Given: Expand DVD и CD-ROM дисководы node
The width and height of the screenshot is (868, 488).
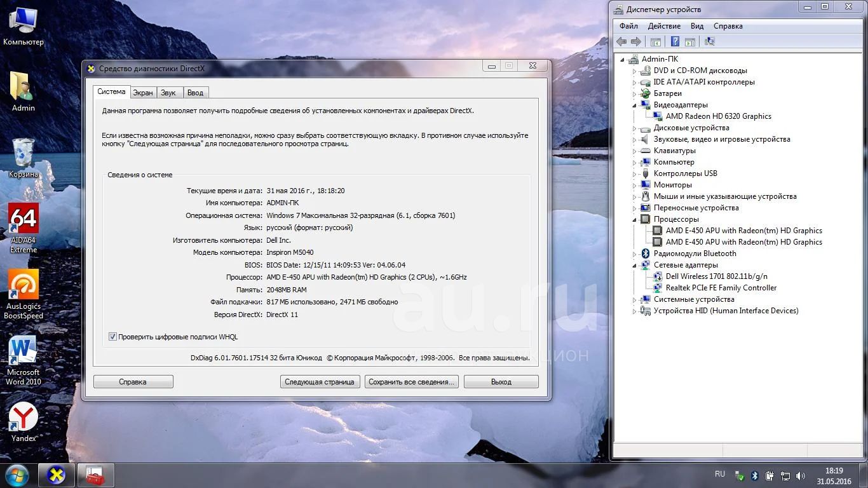Looking at the screenshot, I should (x=634, y=71).
